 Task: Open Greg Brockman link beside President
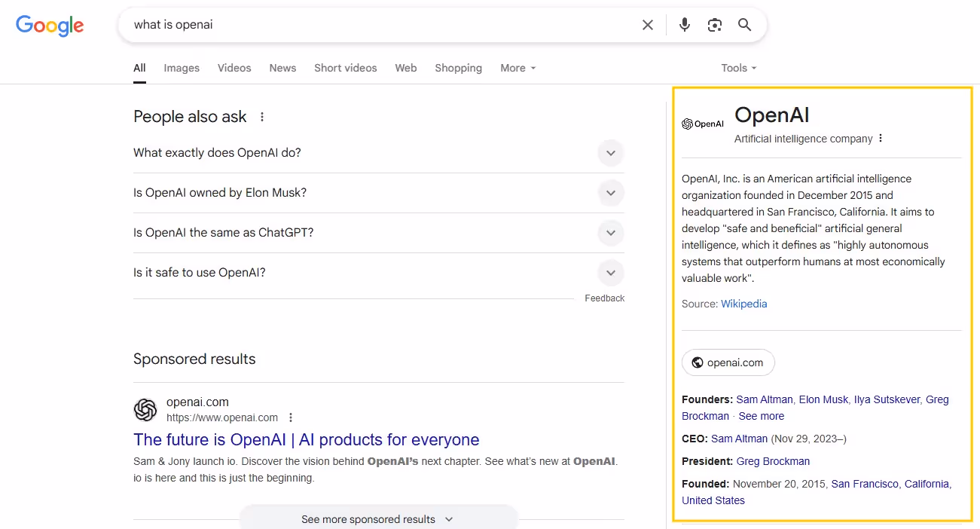[773, 461]
